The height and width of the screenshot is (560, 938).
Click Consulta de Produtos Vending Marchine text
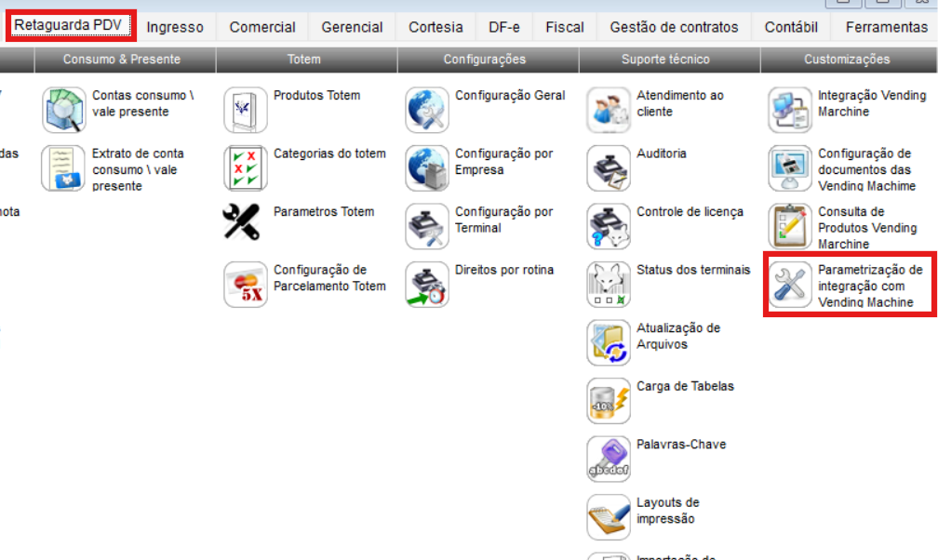click(x=867, y=228)
